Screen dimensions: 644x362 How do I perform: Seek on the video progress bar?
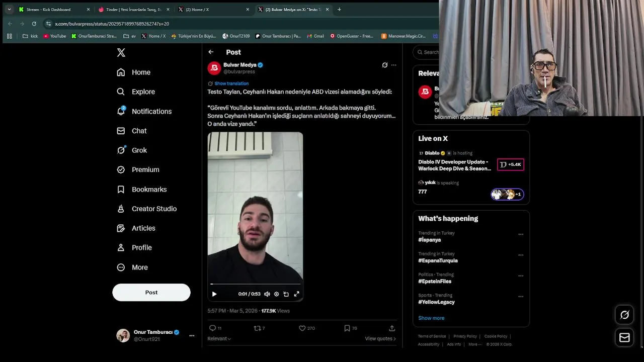point(256,285)
